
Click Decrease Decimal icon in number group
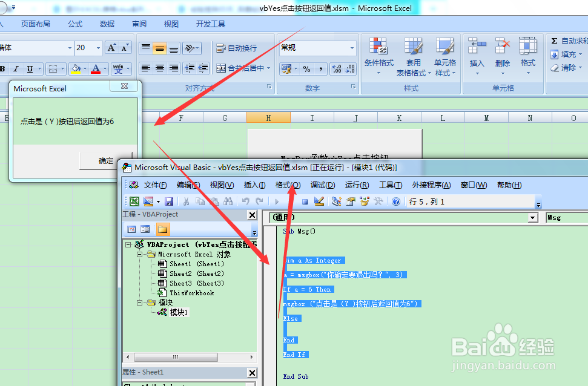(x=350, y=69)
